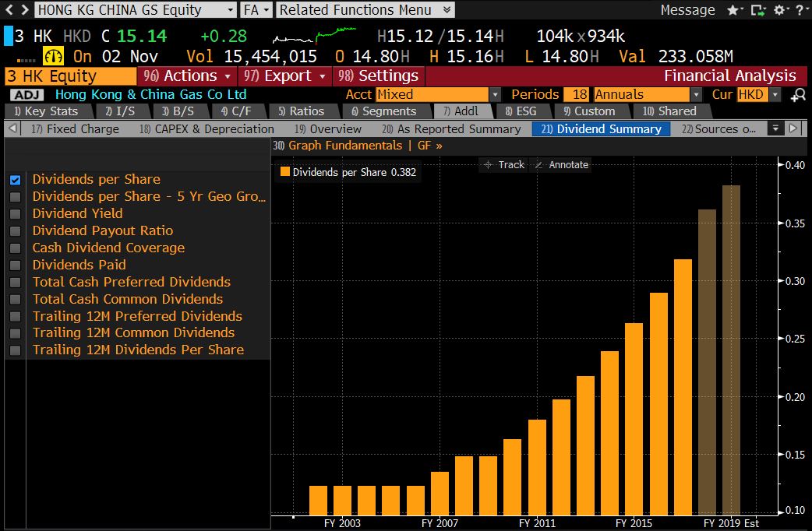Switch to the Key Stats tab

[48, 111]
